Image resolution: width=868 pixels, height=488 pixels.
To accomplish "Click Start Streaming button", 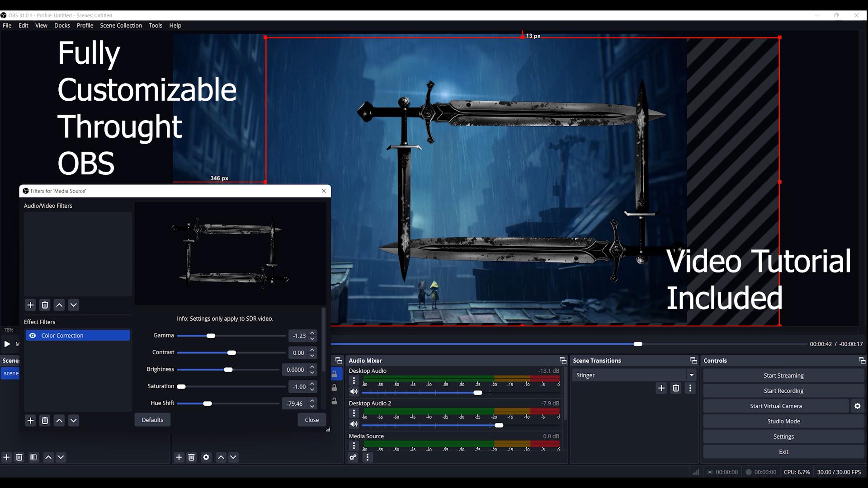I will tap(783, 375).
